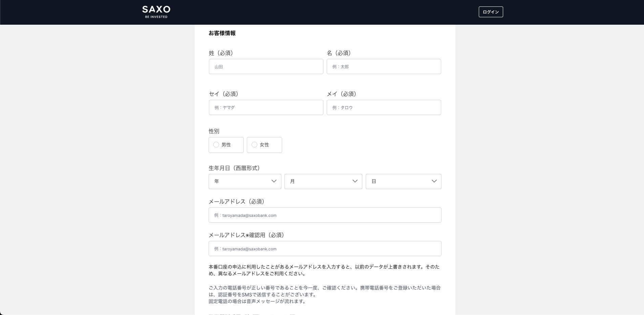Click the 性別 gender section label

point(214,131)
